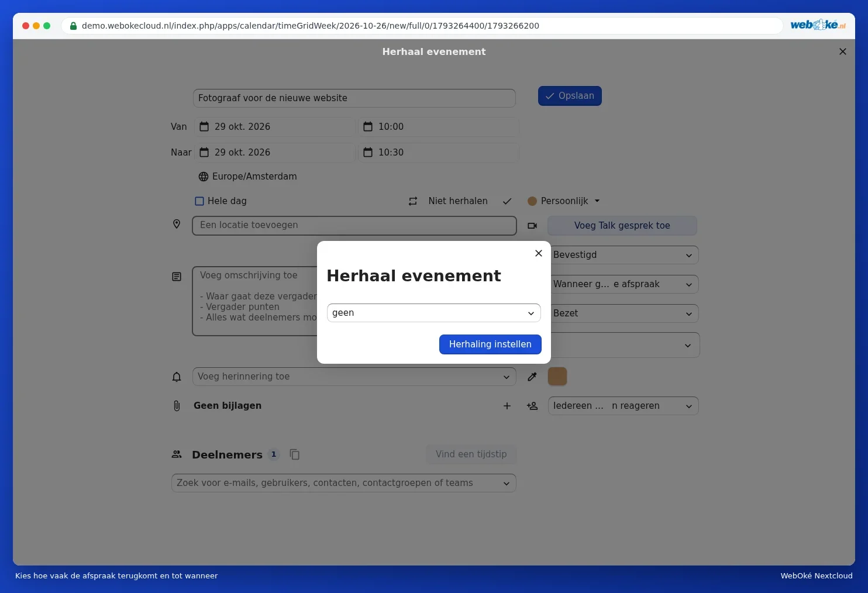The width and height of the screenshot is (868, 593).
Task: Click the location pin icon
Action: 177,224
